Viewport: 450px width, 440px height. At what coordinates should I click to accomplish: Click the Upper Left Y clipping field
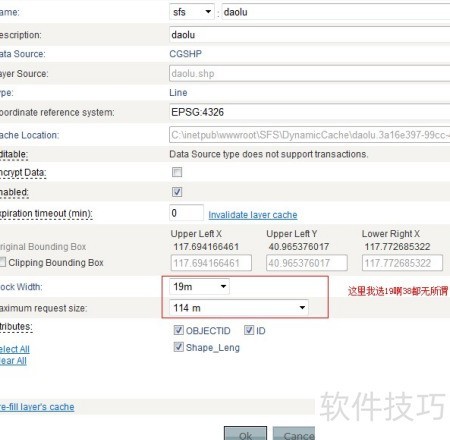coord(307,263)
